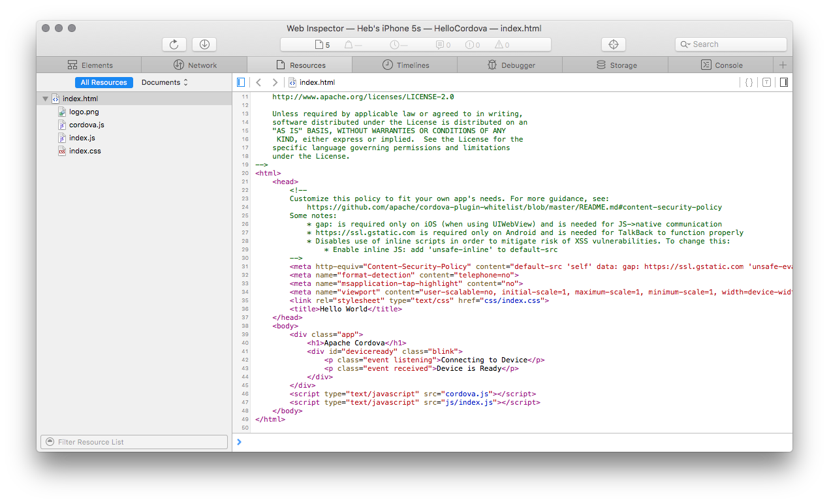Viewport: 829px width, 504px height.
Task: Open the Timelines tab
Action: pos(405,65)
